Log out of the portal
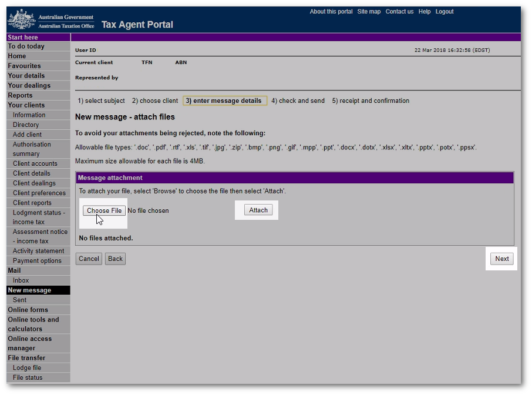 [x=445, y=12]
